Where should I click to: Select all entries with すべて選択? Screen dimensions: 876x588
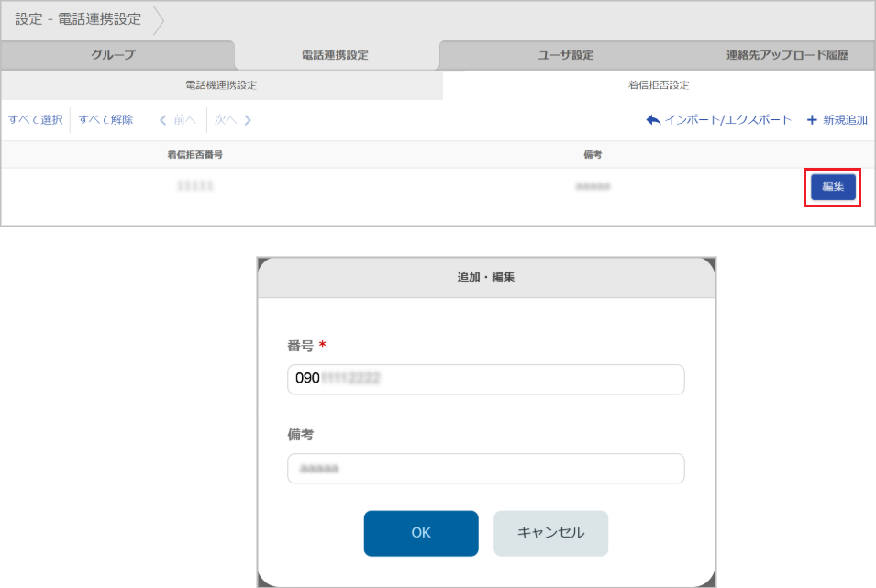[x=34, y=120]
